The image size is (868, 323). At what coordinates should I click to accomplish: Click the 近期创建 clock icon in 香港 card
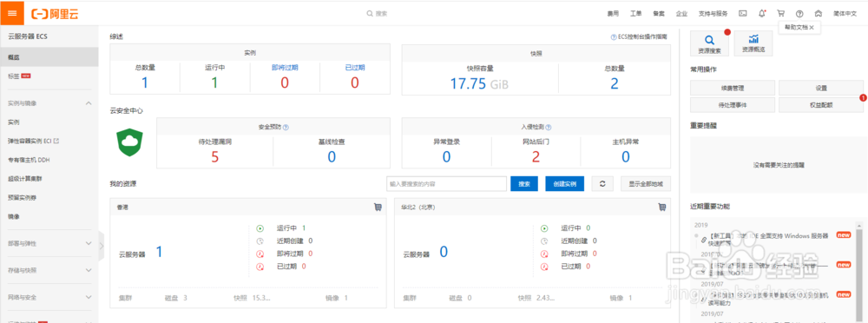260,241
